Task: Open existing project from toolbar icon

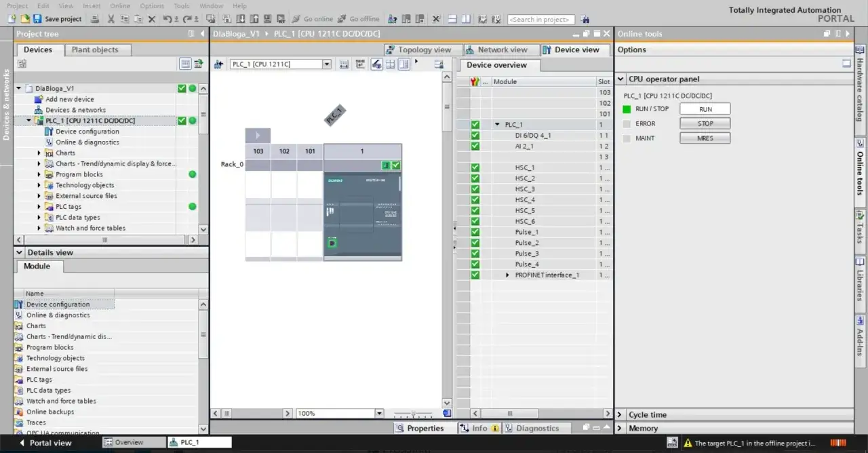Action: point(25,19)
